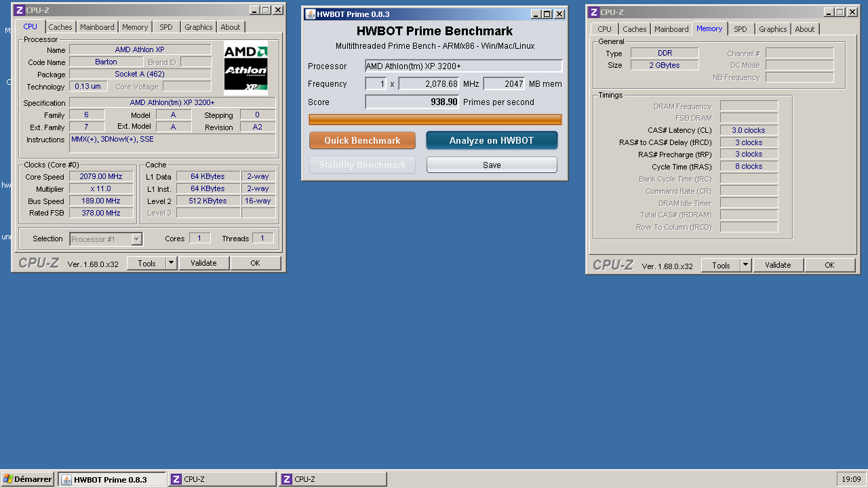Click the Name field AMD Athlon XP

[x=140, y=49]
